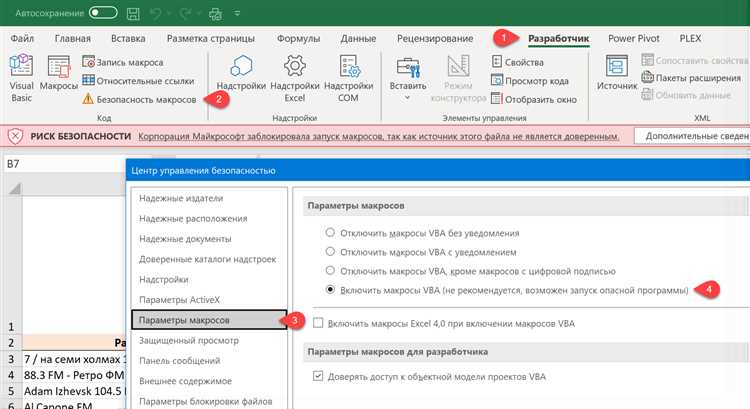Select Отключить макросы VBA без уведомления
The image size is (750, 409).
pos(330,233)
